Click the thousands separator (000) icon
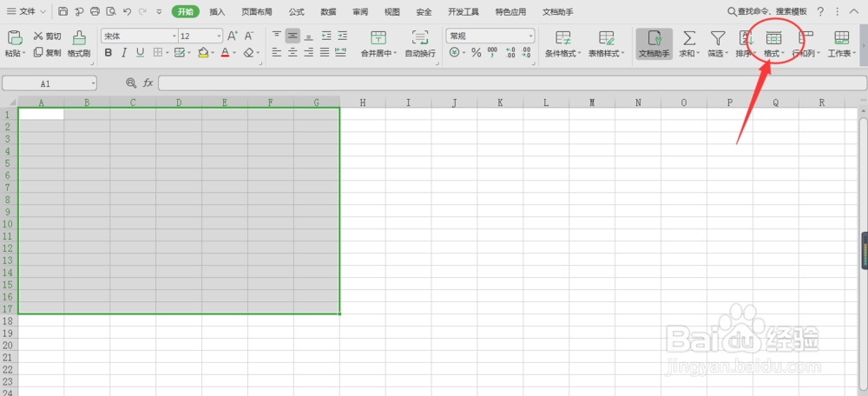Image resolution: width=868 pixels, height=396 pixels. point(493,53)
